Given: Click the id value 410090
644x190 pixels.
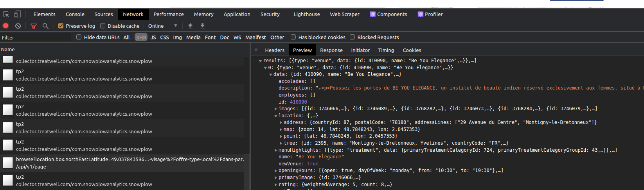Looking at the screenshot, I should tap(299, 102).
